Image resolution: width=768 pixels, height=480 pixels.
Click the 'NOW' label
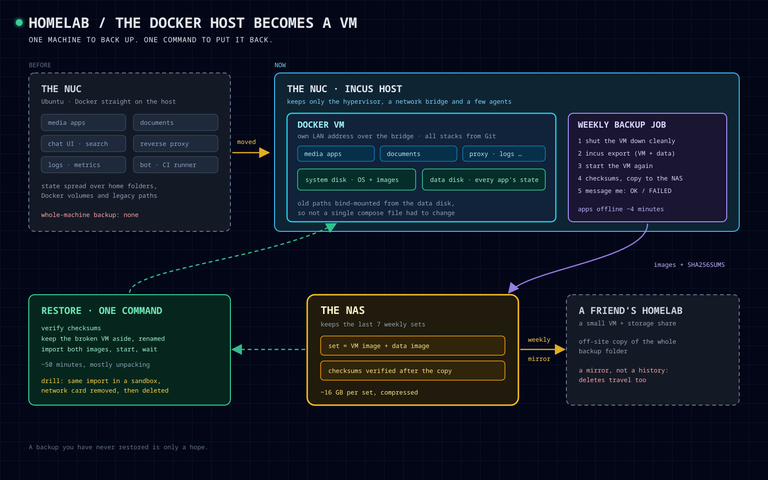[280, 65]
